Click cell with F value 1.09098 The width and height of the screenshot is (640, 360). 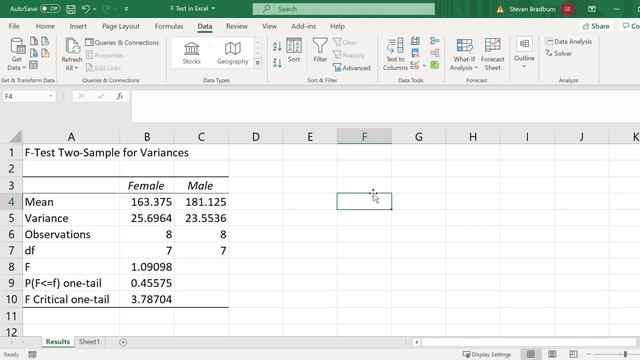(147, 267)
